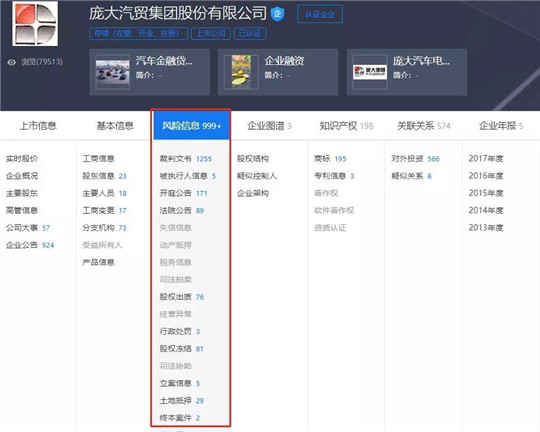The width and height of the screenshot is (540, 432).
Task: Click the 认证企业 button
Action: point(320,14)
